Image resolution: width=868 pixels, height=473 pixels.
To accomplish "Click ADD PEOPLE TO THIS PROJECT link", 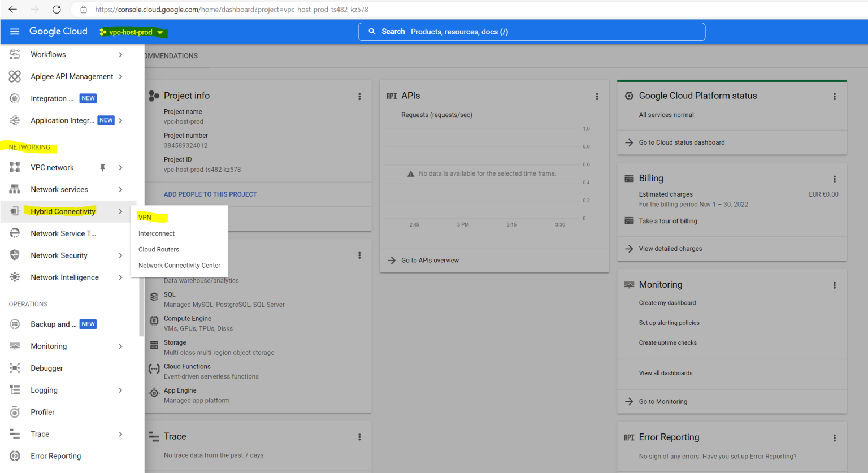I will point(210,194).
